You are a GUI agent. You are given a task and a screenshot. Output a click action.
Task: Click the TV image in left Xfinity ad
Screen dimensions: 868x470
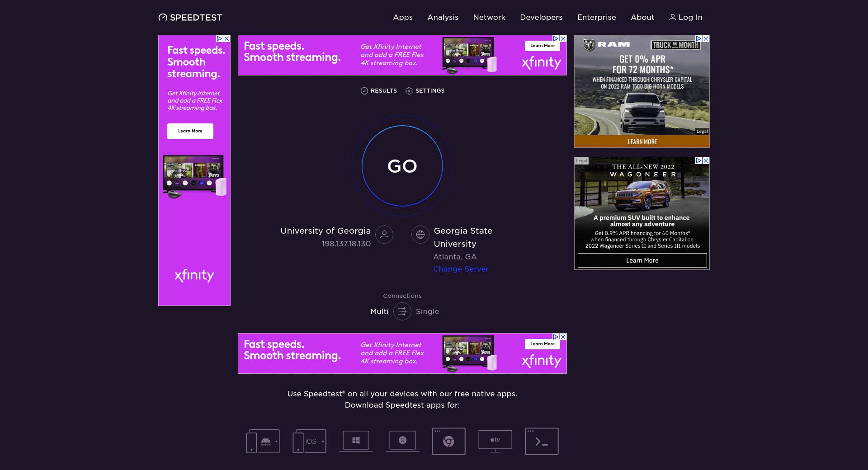tap(193, 176)
